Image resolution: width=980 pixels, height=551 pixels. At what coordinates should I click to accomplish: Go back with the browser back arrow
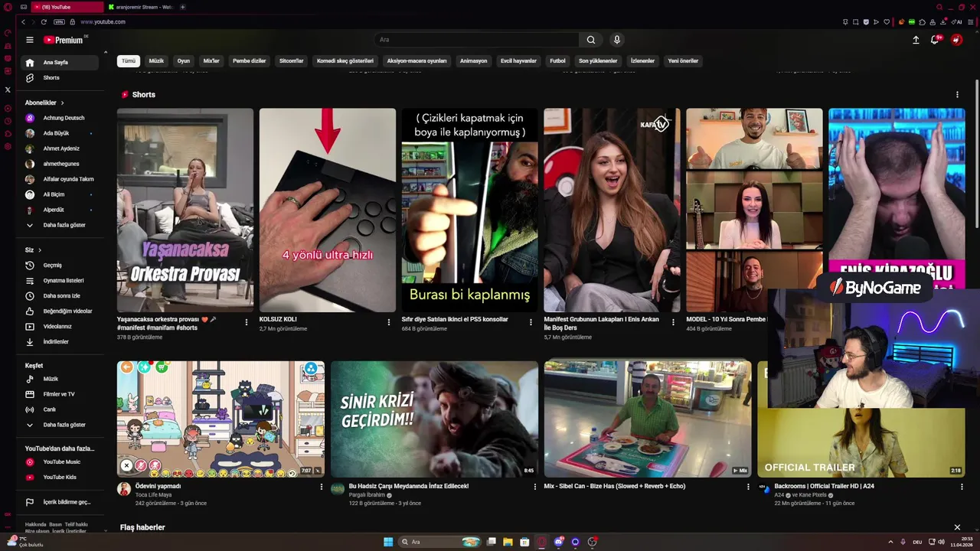coord(23,22)
